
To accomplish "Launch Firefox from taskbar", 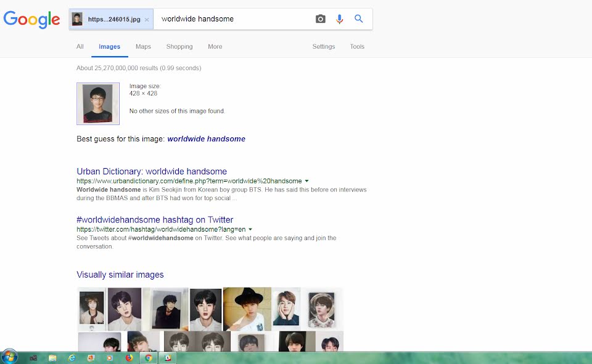I will pos(129,358).
